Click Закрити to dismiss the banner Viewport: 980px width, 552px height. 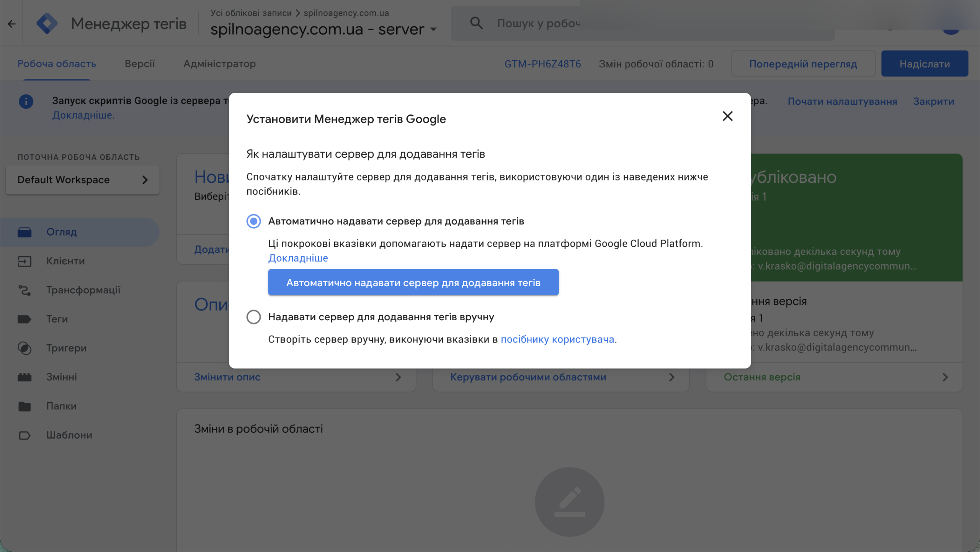[x=934, y=102]
